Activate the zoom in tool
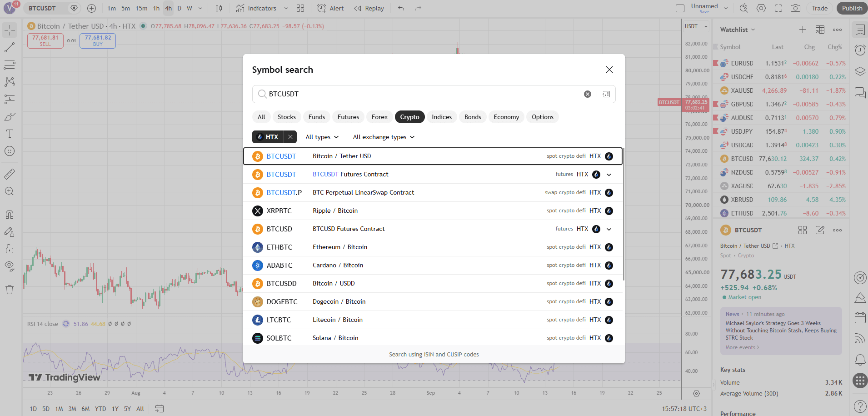Screen dimensions: 868x416 (10, 191)
